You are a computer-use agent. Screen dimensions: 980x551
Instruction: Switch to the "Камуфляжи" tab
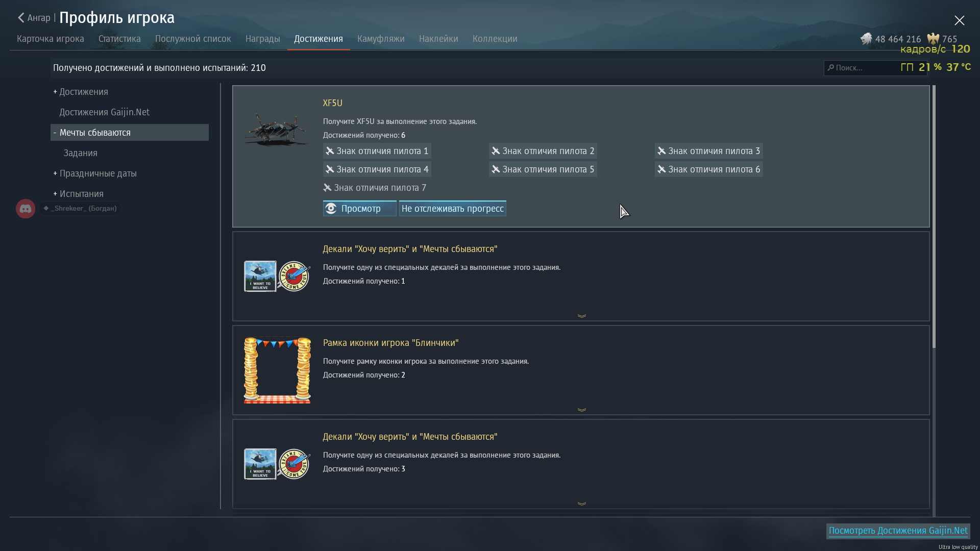click(x=381, y=39)
